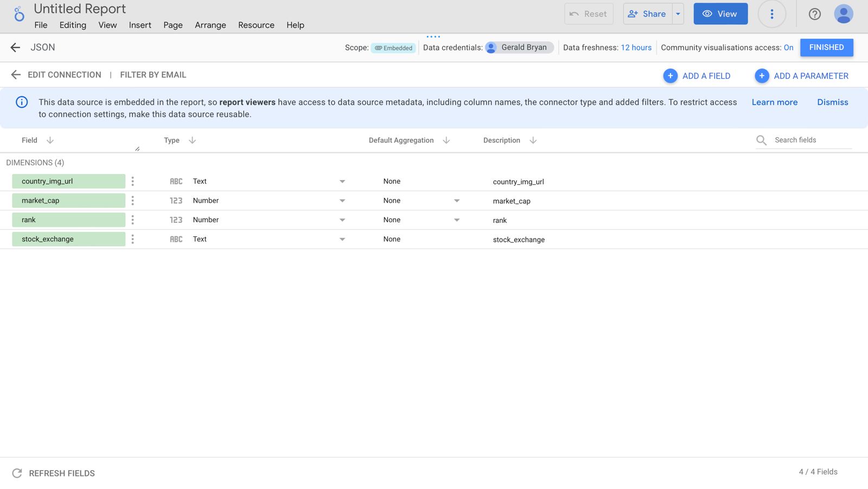868x489 pixels.
Task: Click the Refresh Fields circular arrow icon
Action: (x=17, y=473)
